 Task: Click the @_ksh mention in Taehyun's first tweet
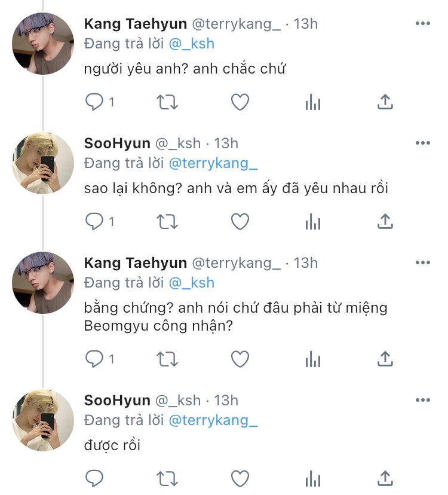click(191, 44)
